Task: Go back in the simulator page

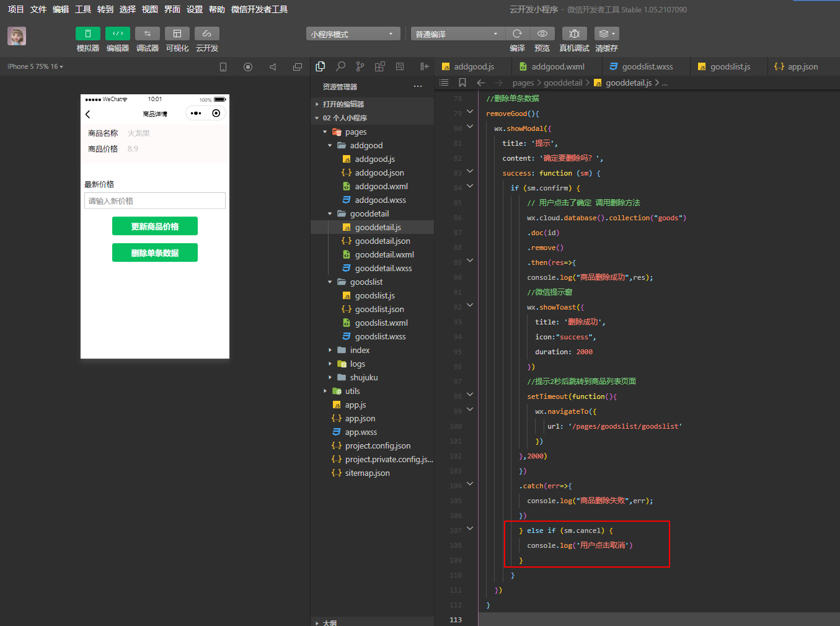Action: point(88,114)
